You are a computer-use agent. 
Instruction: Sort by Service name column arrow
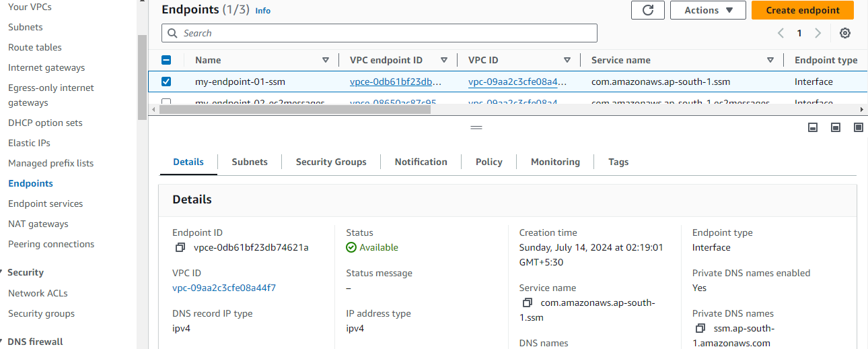coord(770,60)
